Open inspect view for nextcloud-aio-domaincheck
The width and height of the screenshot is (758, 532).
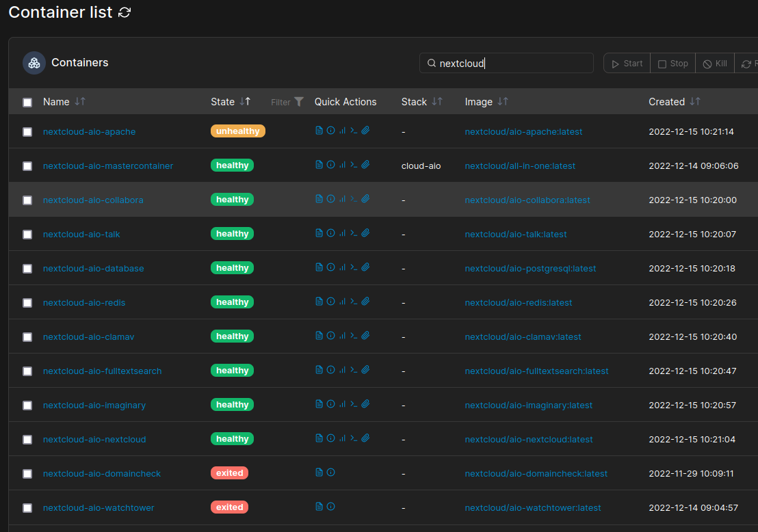tap(330, 472)
